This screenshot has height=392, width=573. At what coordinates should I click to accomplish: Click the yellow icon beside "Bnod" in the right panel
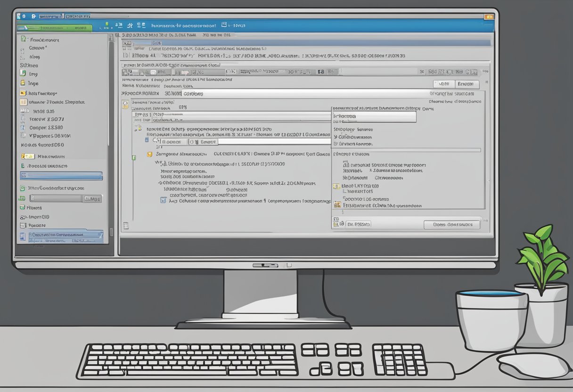pos(336,187)
